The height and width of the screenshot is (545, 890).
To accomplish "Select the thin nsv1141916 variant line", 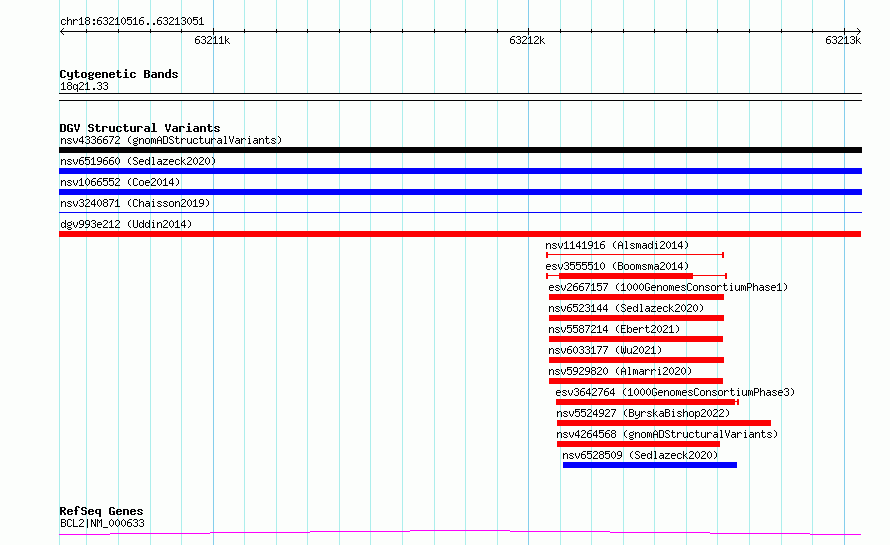I will pos(635,255).
